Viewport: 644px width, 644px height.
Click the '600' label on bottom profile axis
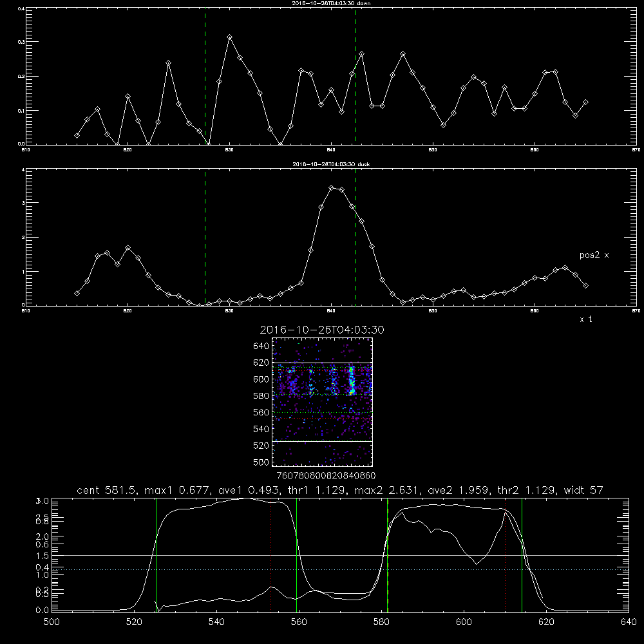[x=464, y=622]
